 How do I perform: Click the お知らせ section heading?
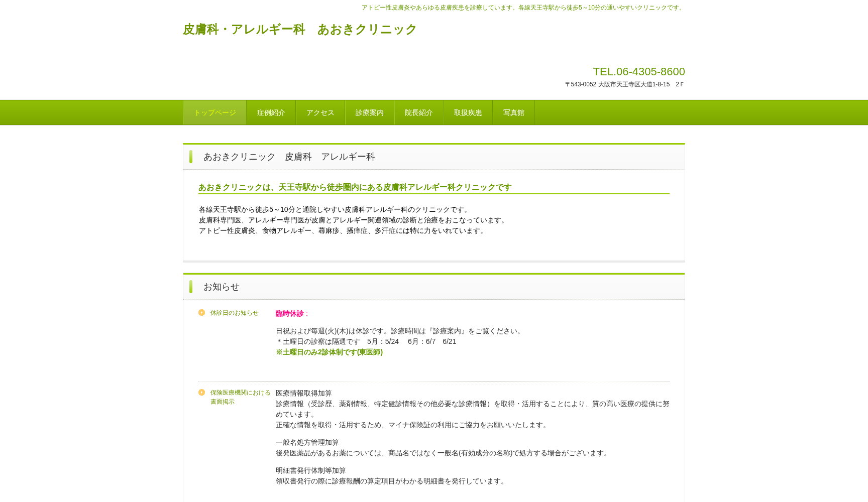(x=222, y=287)
